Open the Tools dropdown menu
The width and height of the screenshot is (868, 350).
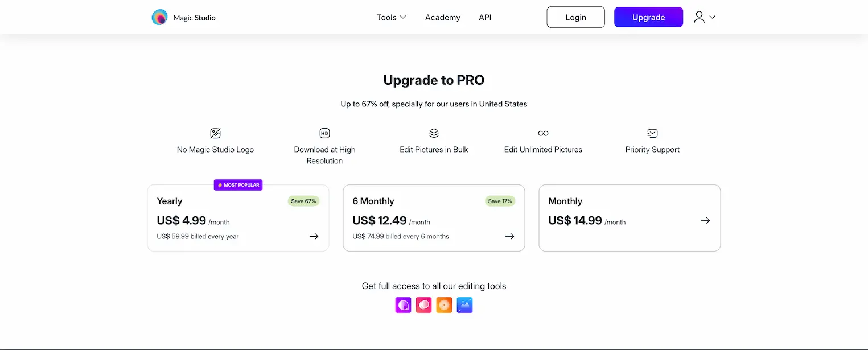390,17
